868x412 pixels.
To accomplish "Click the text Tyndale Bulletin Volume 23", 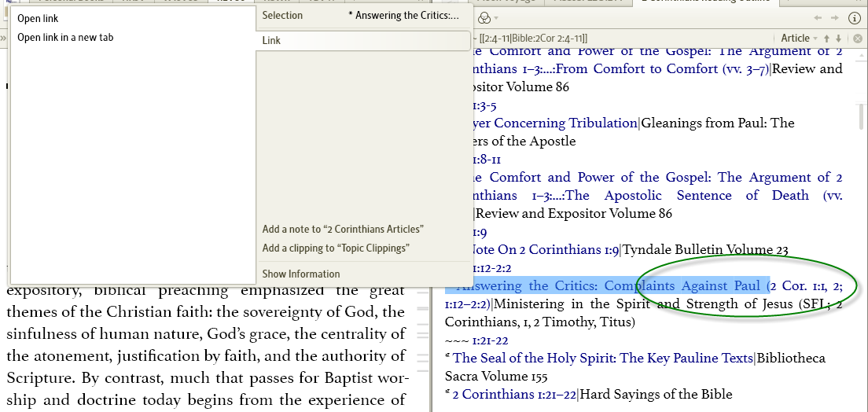I will point(706,250).
